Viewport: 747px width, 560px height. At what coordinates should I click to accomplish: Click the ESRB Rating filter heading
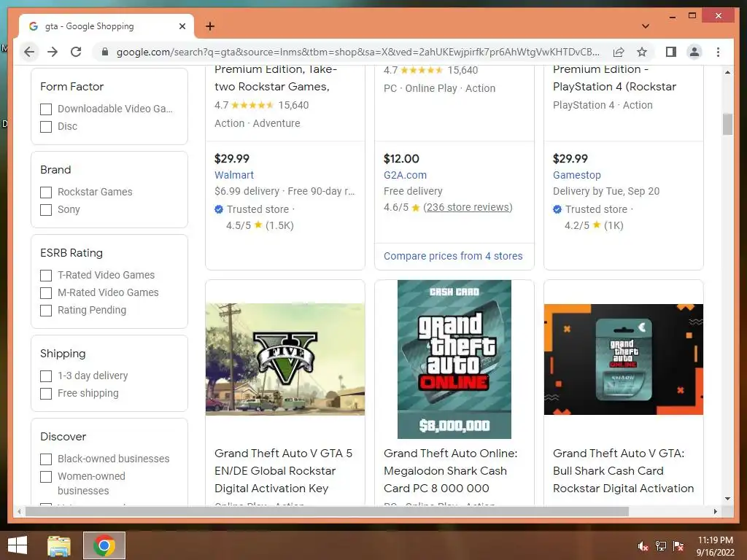[x=71, y=253]
